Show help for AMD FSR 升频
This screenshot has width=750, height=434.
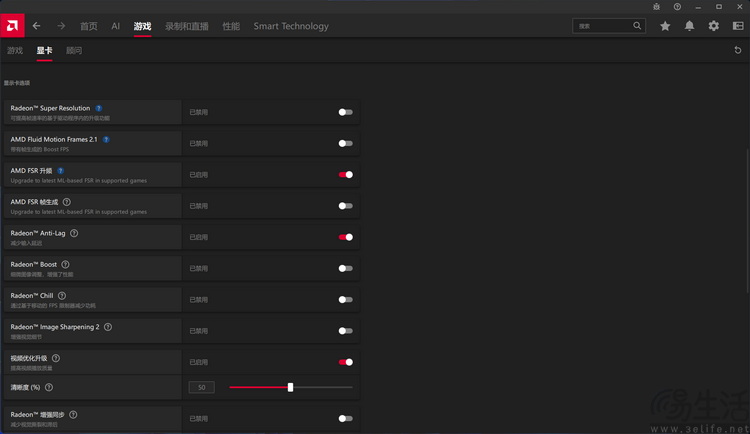click(60, 171)
